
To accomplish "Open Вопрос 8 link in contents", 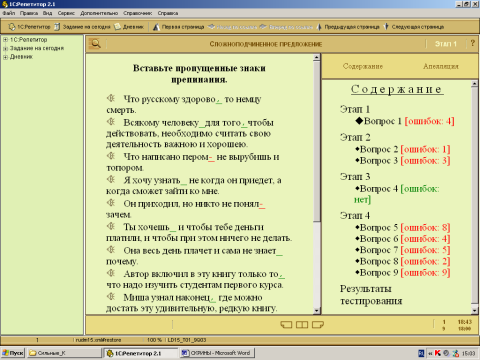I will [379, 261].
